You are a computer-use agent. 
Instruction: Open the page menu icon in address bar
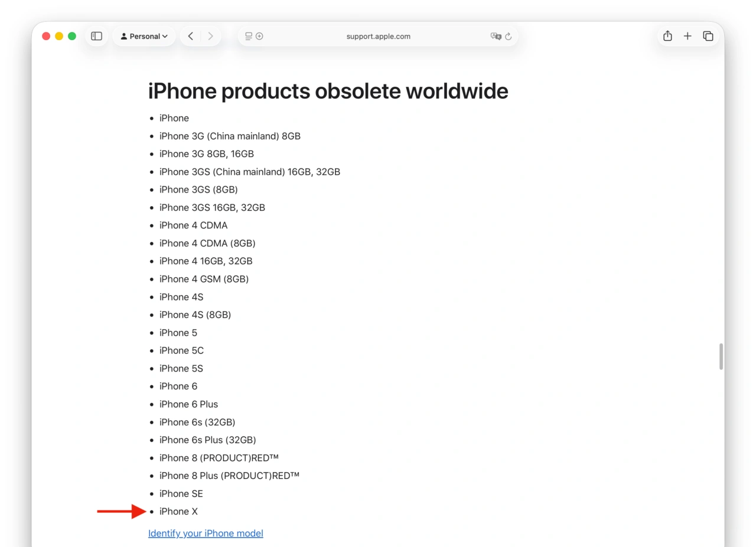point(249,36)
